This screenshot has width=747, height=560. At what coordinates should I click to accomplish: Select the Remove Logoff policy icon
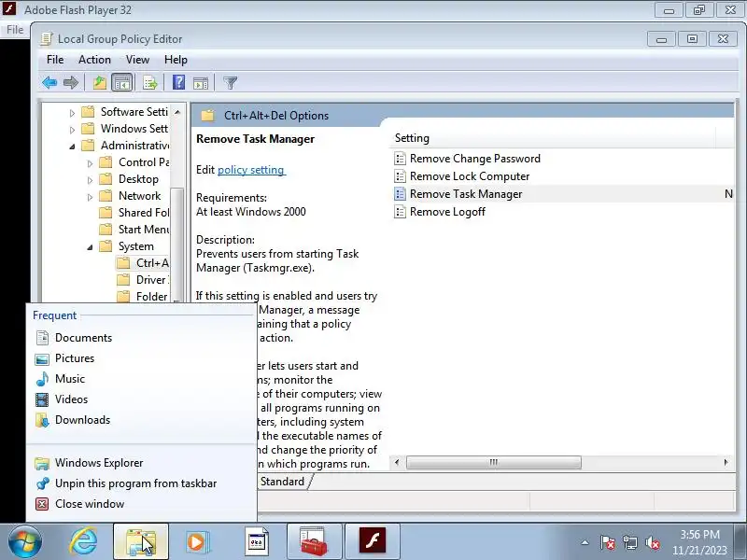click(x=401, y=212)
